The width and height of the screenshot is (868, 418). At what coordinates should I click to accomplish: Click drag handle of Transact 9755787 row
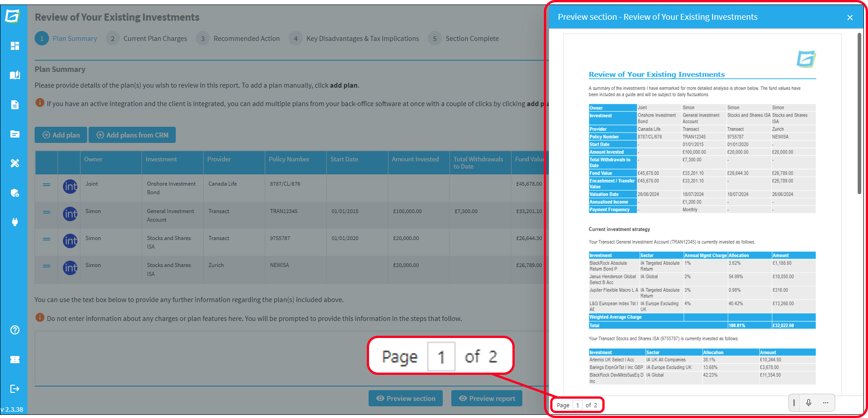coord(47,239)
